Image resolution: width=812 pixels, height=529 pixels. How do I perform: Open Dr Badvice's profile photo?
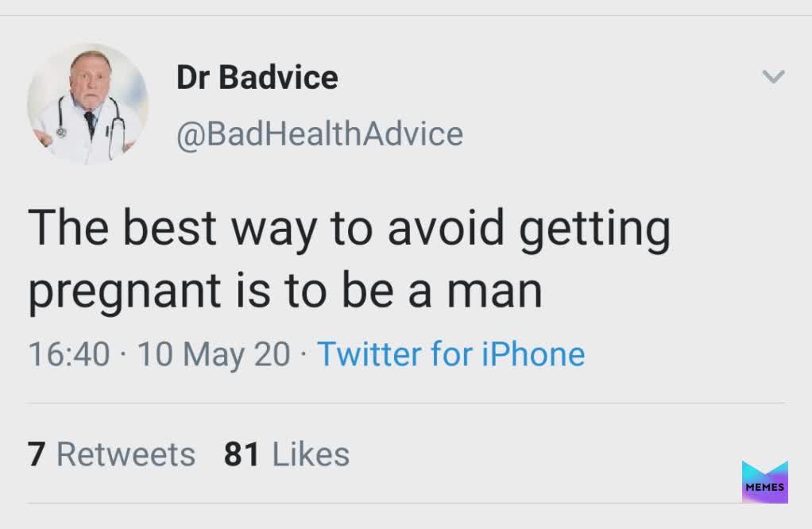click(87, 104)
